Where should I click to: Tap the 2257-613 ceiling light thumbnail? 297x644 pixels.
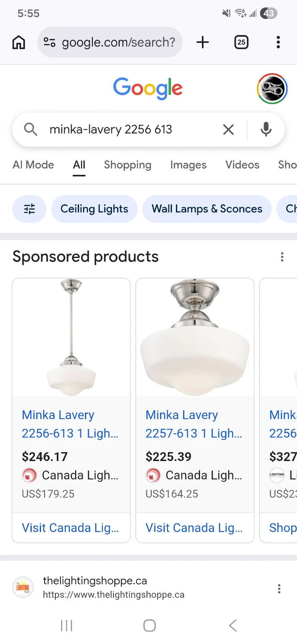(x=195, y=337)
